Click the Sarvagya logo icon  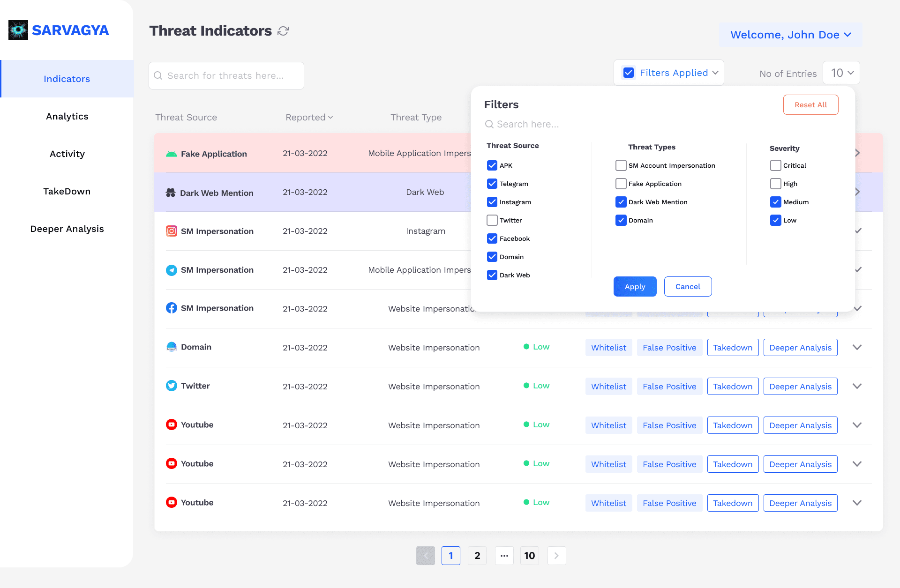pyautogui.click(x=18, y=30)
